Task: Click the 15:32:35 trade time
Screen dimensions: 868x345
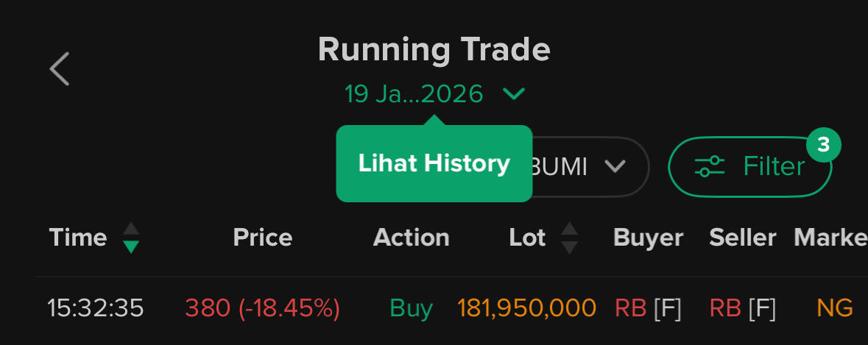Action: tap(96, 308)
